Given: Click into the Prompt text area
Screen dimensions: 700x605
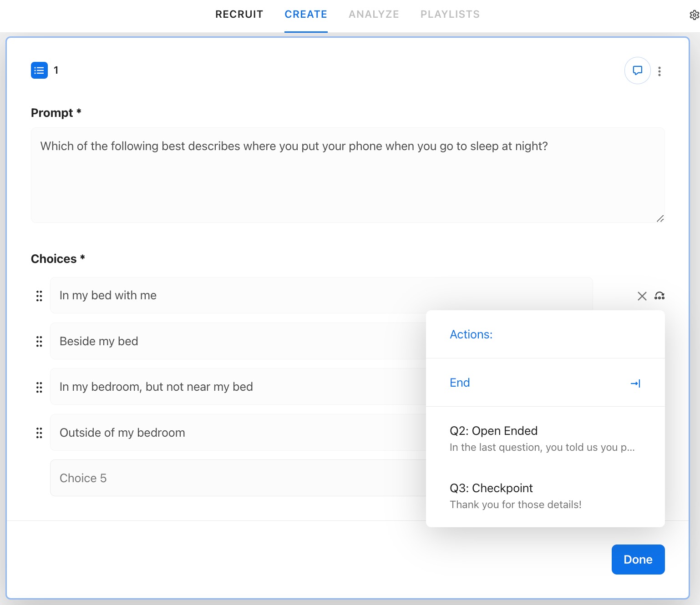Looking at the screenshot, I should 348,175.
